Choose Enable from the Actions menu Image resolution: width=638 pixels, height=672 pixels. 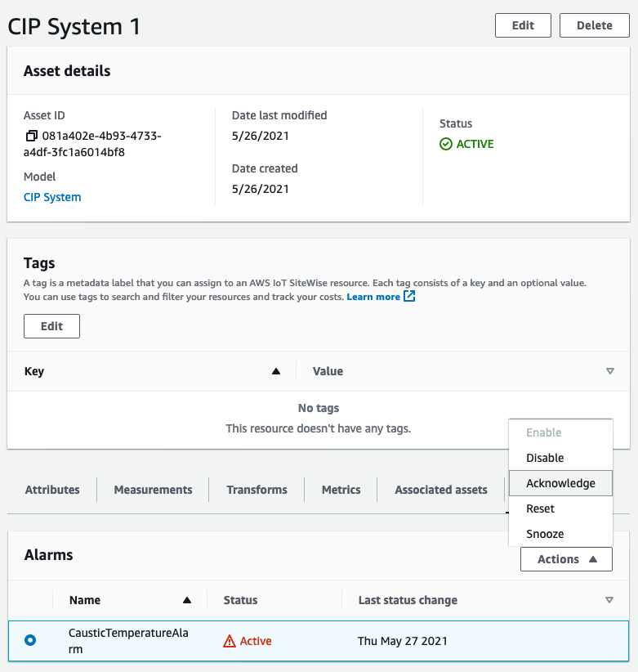561,432
